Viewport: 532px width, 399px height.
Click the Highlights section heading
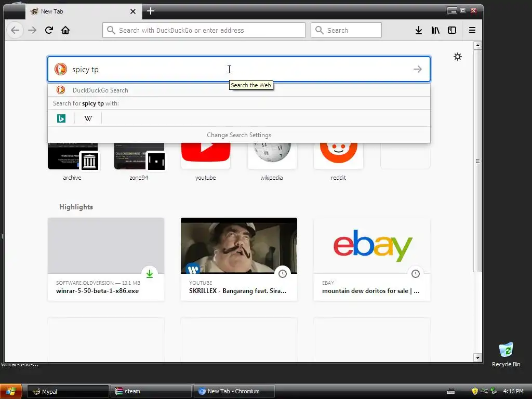pos(76,207)
